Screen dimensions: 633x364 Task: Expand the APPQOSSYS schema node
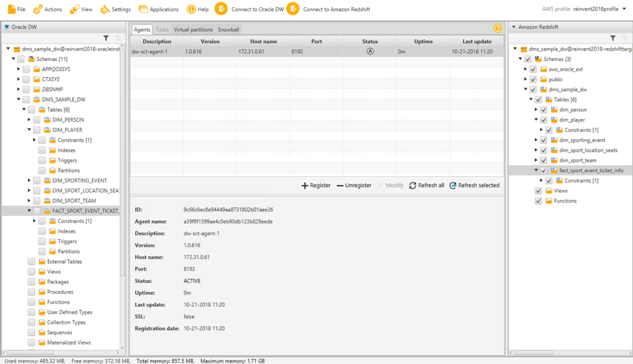pos(19,69)
